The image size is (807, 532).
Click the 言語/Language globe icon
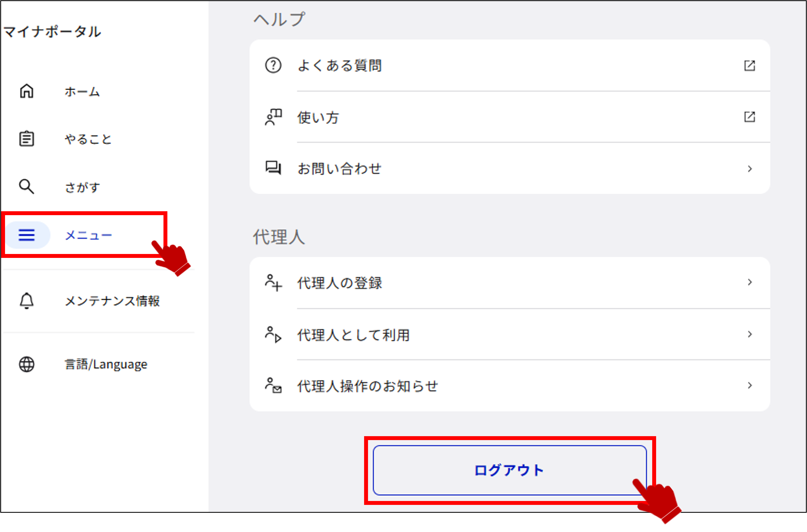coord(27,364)
